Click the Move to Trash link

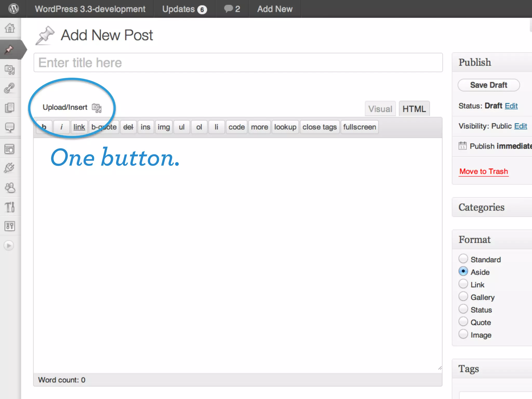(x=483, y=171)
